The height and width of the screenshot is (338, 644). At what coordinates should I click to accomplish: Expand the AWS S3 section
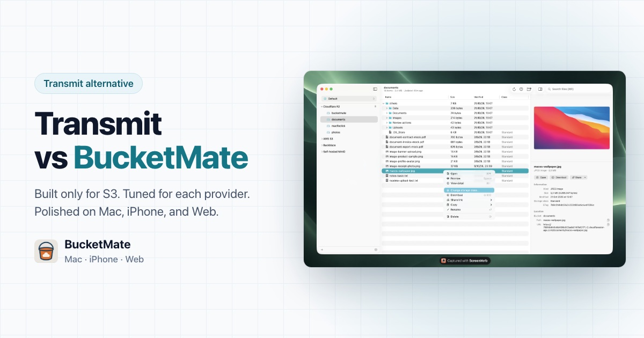pyautogui.click(x=321, y=139)
